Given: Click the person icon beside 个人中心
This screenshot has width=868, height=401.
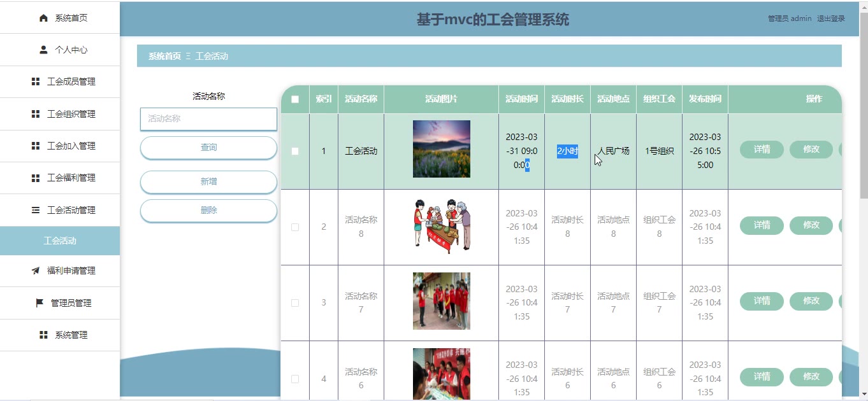Looking at the screenshot, I should pos(43,50).
